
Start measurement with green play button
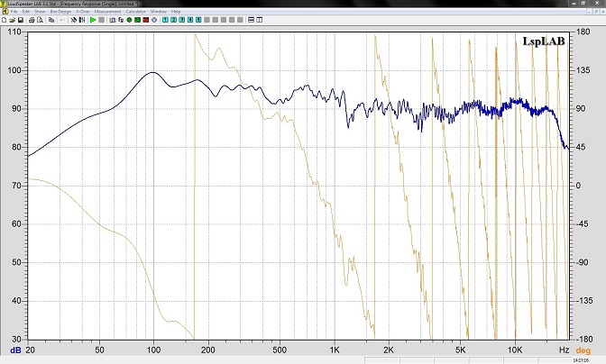(x=93, y=20)
